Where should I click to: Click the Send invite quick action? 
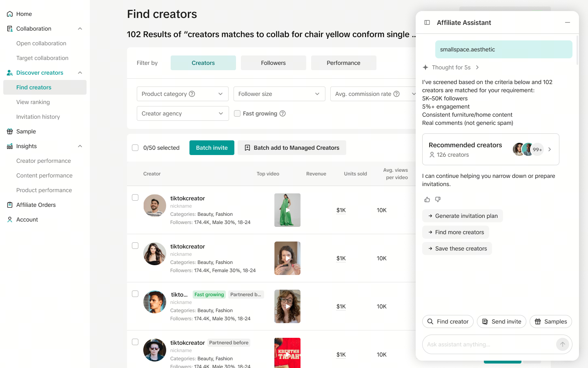[x=501, y=321]
